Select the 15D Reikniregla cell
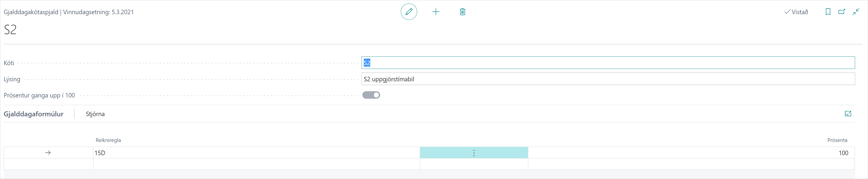This screenshot has height=179, width=868. coord(256,153)
